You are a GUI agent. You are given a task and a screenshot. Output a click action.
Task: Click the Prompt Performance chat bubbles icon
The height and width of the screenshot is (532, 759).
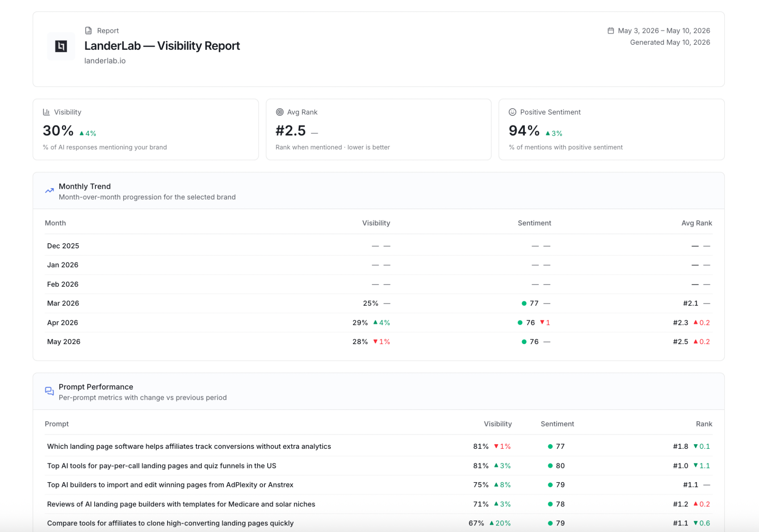pyautogui.click(x=49, y=391)
